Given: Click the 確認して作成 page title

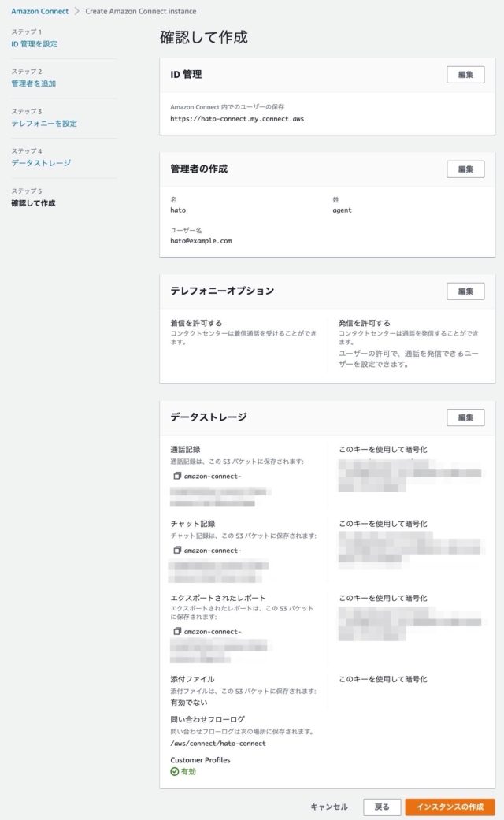Looking at the screenshot, I should tap(203, 37).
